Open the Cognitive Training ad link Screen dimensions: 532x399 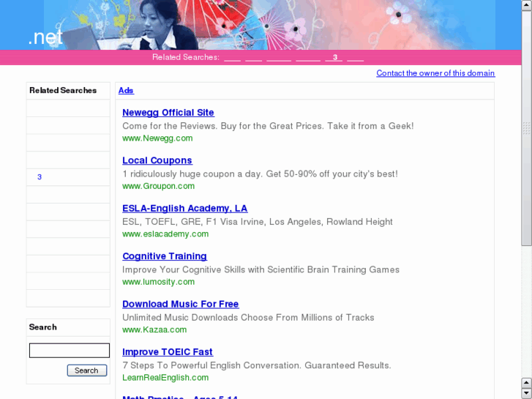(165, 256)
